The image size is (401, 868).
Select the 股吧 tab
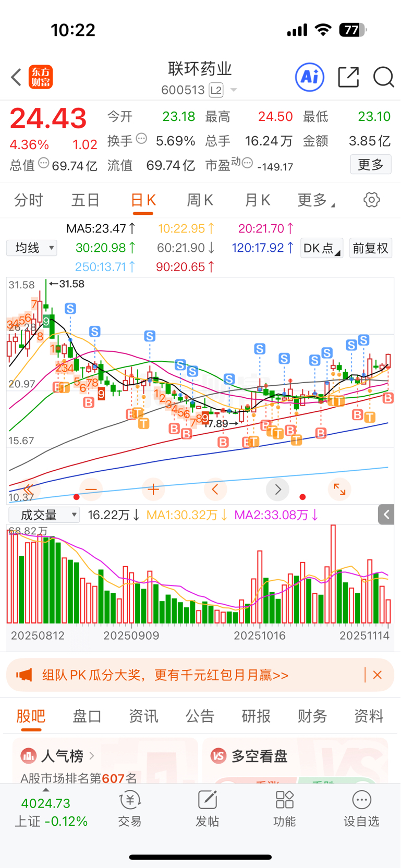(x=31, y=716)
